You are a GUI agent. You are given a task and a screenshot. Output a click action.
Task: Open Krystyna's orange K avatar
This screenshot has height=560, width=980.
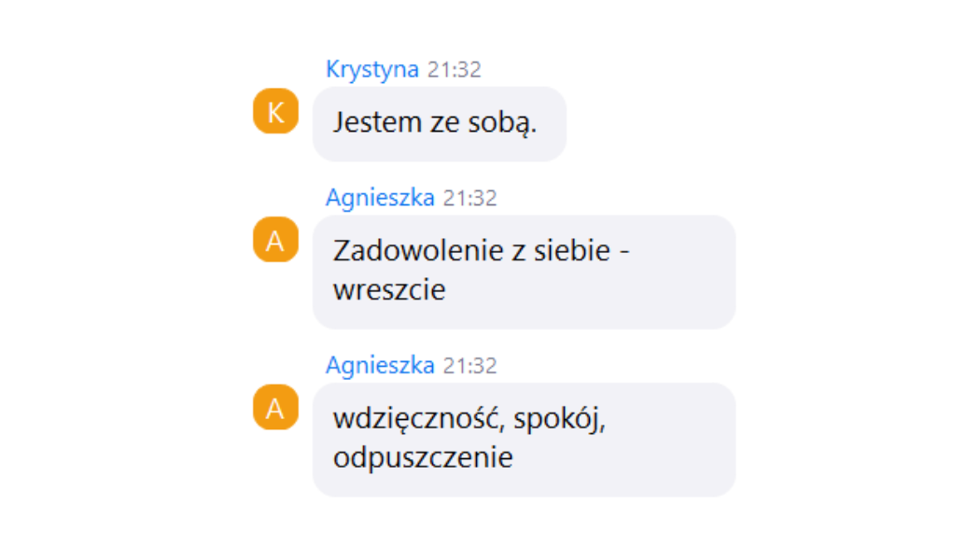pyautogui.click(x=275, y=111)
